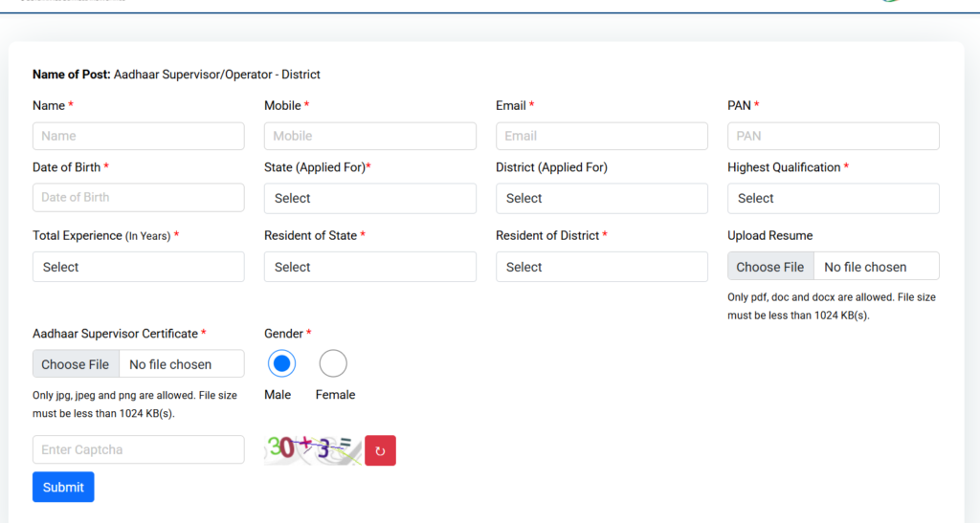Open the State (Applied For) dropdown
This screenshot has width=980, height=523.
pos(370,199)
